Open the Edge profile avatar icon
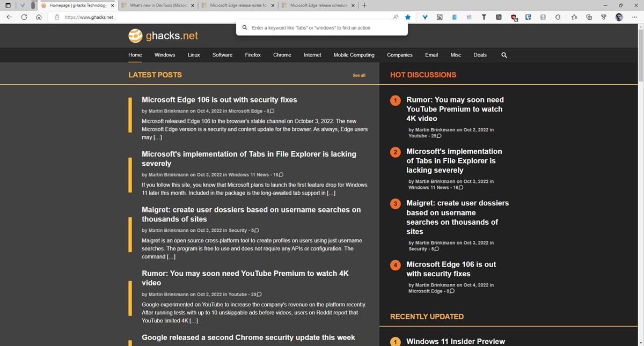Screen dimensions: 644x346 tap(618, 17)
